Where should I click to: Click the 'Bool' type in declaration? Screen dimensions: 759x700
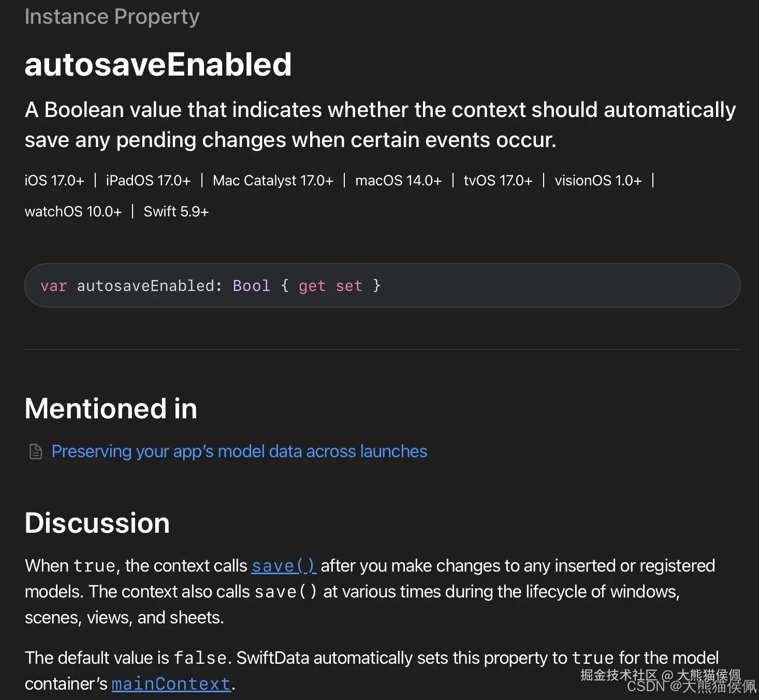tap(252, 286)
